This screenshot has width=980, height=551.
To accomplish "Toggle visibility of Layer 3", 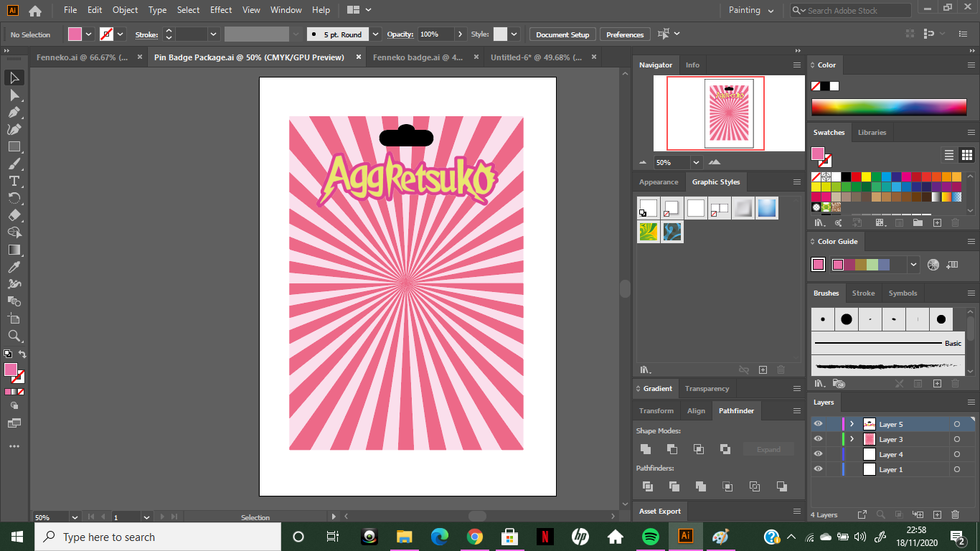I will (x=818, y=439).
